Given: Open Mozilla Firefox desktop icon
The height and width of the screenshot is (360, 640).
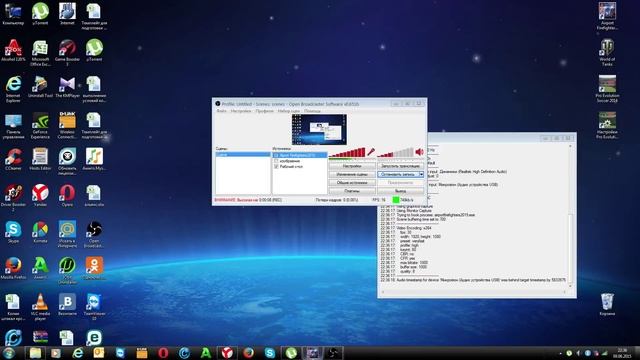Looking at the screenshot, I should click(13, 268).
